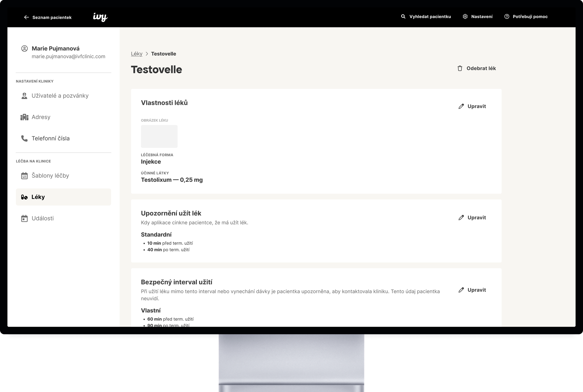Image resolution: width=583 pixels, height=392 pixels.
Task: Click the Léky breadcrumb link
Action: pyautogui.click(x=136, y=54)
